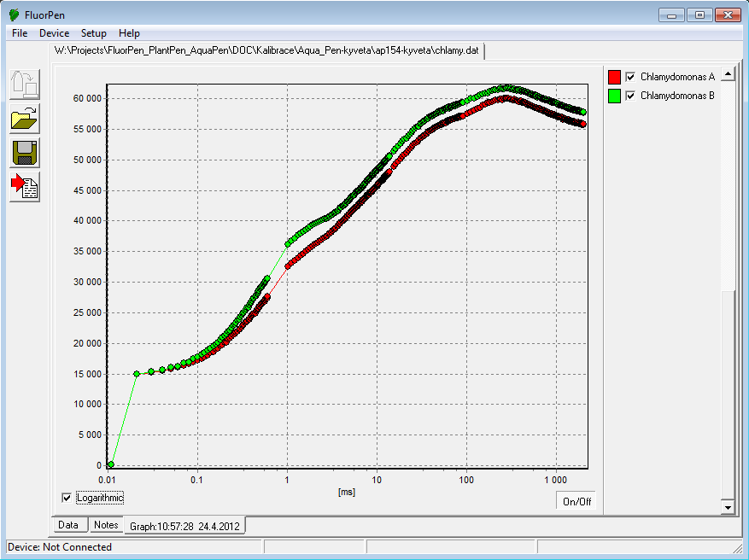The height and width of the screenshot is (560, 749).
Task: Open the Help menu
Action: coord(129,33)
